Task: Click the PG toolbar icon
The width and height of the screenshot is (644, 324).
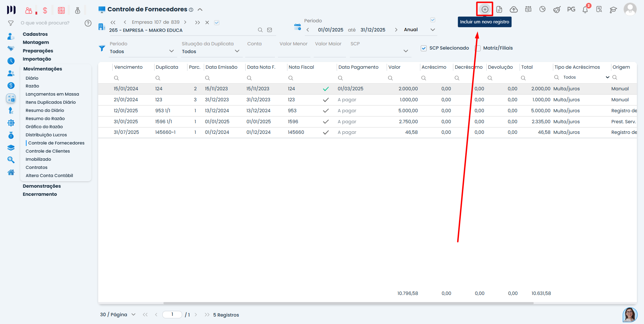Action: point(571,10)
